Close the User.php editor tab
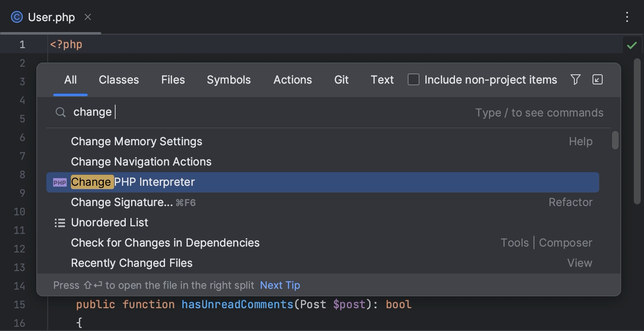The image size is (644, 331). 88,17
